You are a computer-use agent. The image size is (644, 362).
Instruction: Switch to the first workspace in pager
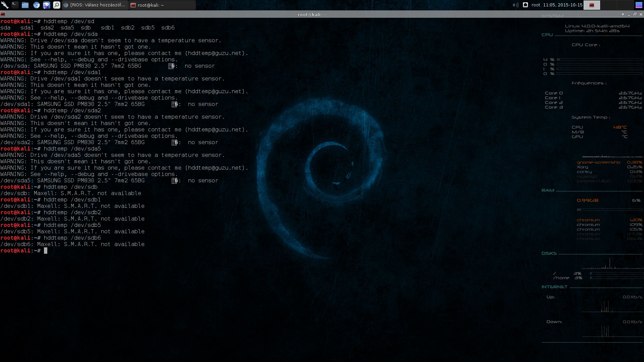coord(592,5)
